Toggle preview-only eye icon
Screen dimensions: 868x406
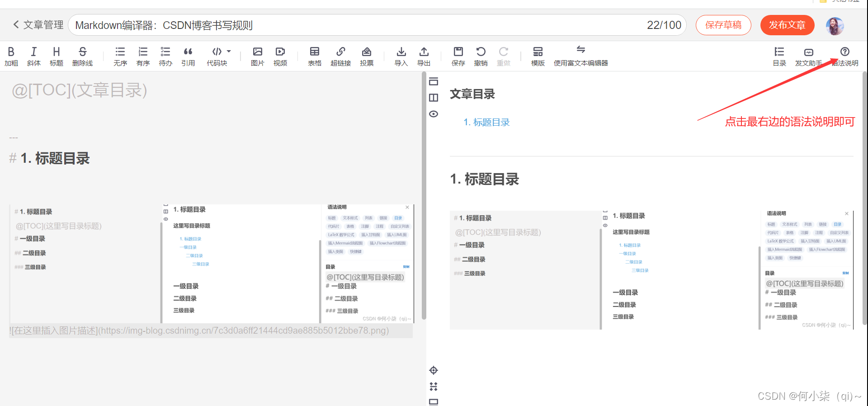pyautogui.click(x=434, y=114)
